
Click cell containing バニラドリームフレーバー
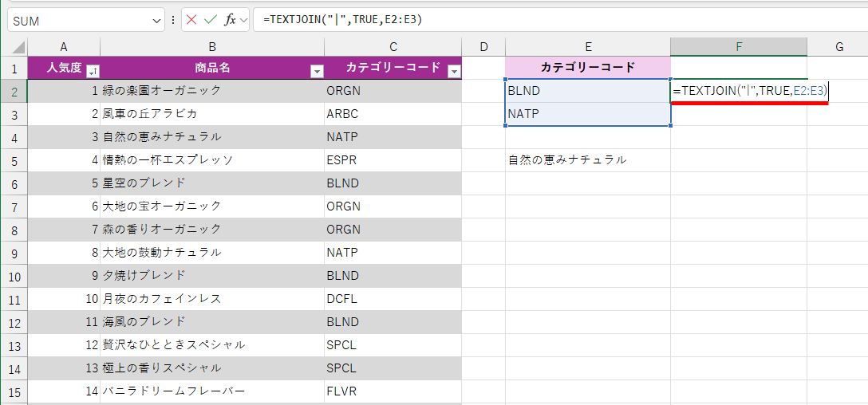coord(212,391)
